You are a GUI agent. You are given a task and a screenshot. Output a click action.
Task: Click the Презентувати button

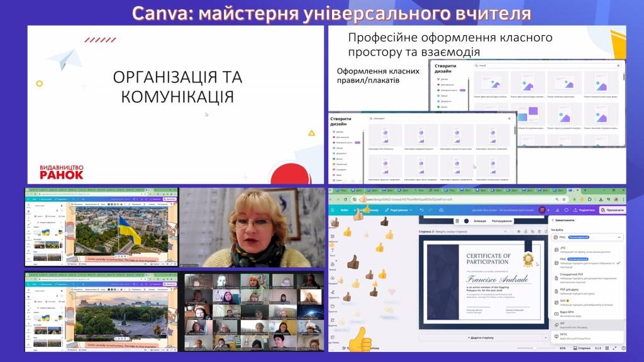[x=612, y=210]
